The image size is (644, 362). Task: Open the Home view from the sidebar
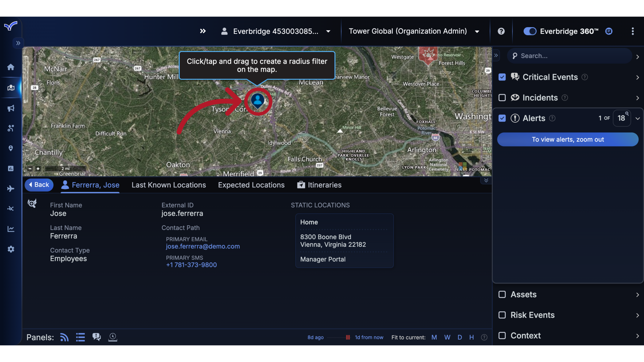click(11, 67)
